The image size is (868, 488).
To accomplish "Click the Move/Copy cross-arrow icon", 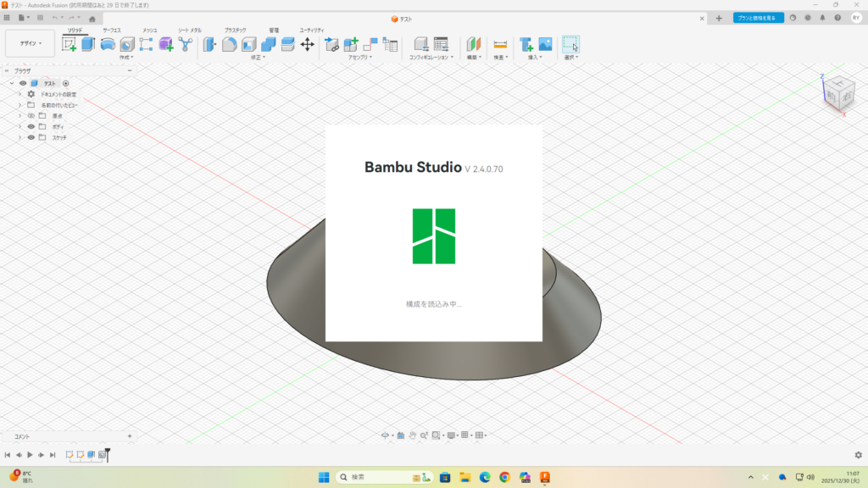I will tap(308, 44).
